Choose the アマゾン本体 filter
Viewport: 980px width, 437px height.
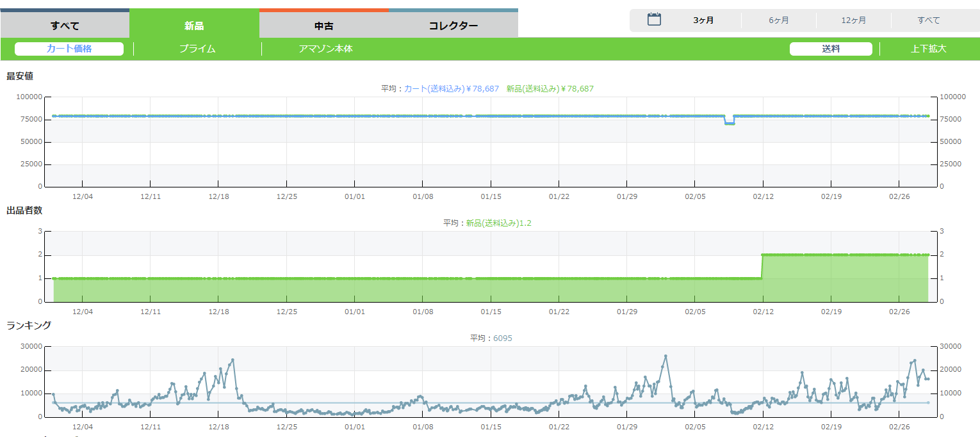click(325, 49)
